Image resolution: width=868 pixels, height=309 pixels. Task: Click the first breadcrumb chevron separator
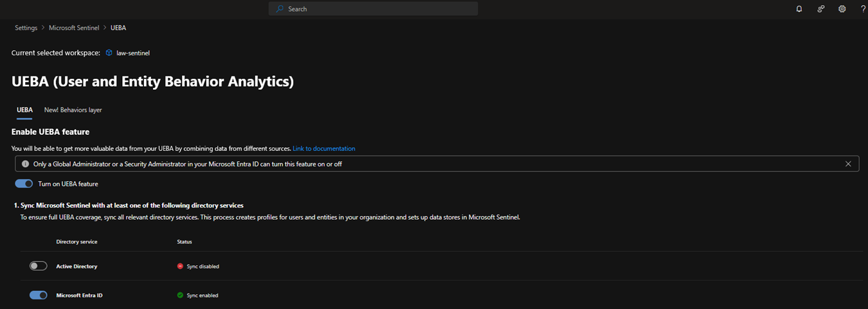point(43,28)
